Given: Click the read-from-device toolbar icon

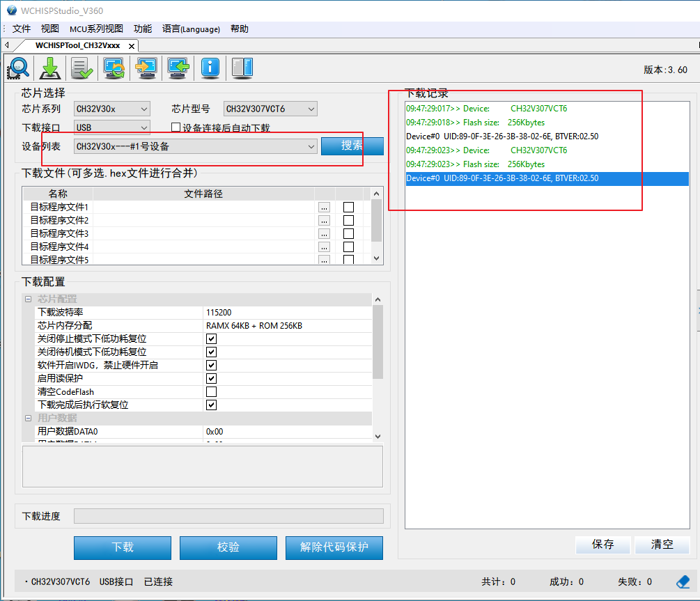Looking at the screenshot, I should click(x=178, y=68).
